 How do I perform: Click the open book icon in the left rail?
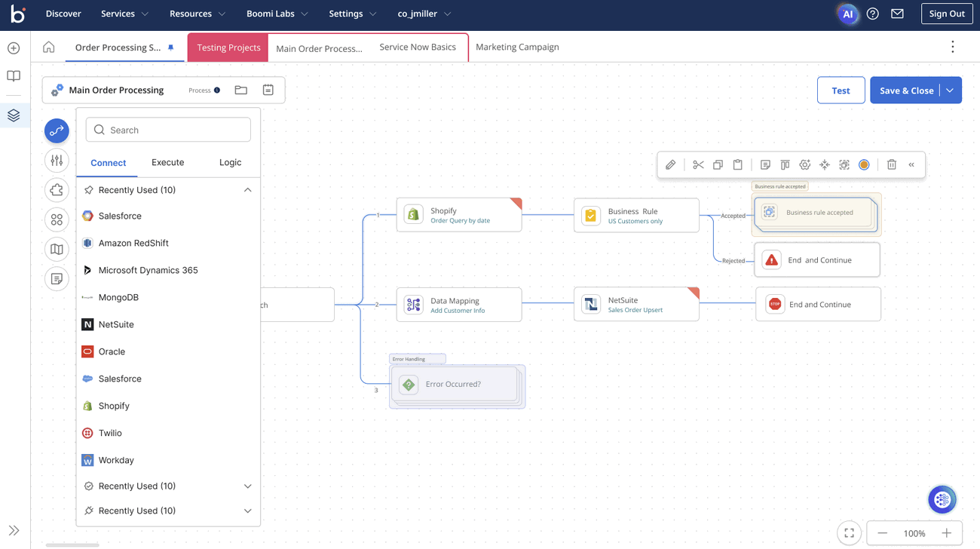(14, 76)
